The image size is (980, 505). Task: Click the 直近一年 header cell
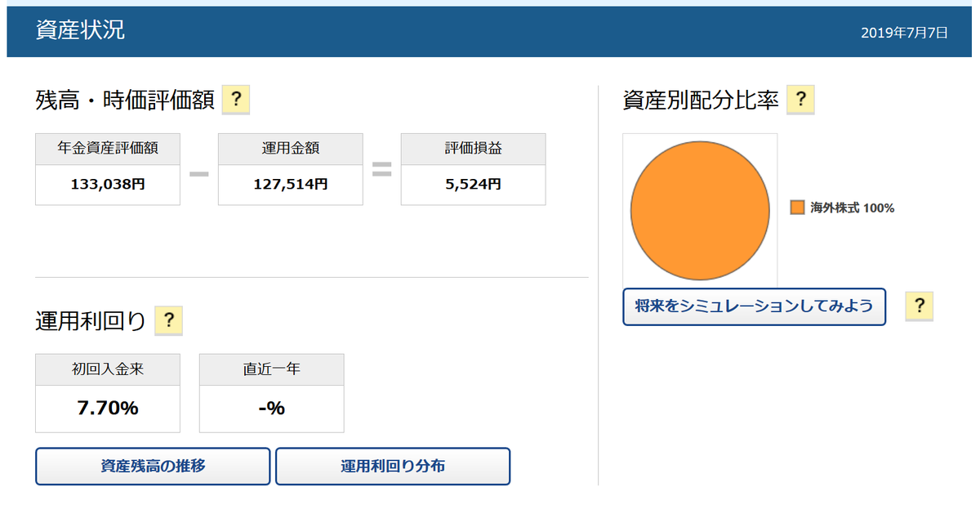click(x=272, y=369)
